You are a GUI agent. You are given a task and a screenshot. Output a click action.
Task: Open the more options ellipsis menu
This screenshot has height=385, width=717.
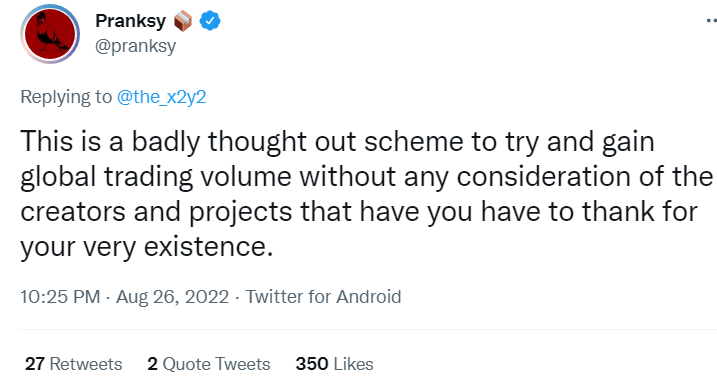pyautogui.click(x=712, y=21)
